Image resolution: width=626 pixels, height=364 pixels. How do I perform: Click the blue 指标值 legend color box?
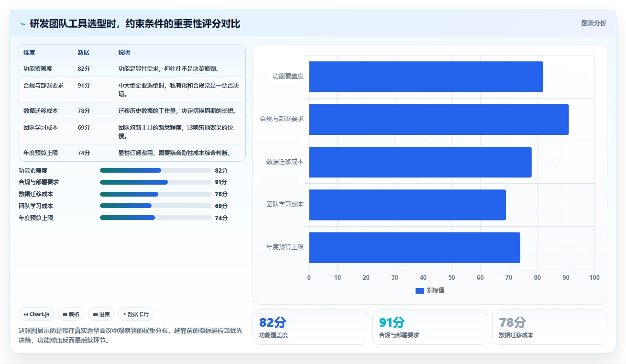point(419,290)
